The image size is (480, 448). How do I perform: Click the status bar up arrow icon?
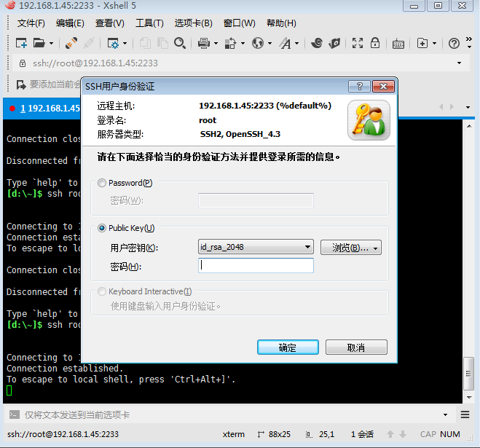tap(390, 434)
